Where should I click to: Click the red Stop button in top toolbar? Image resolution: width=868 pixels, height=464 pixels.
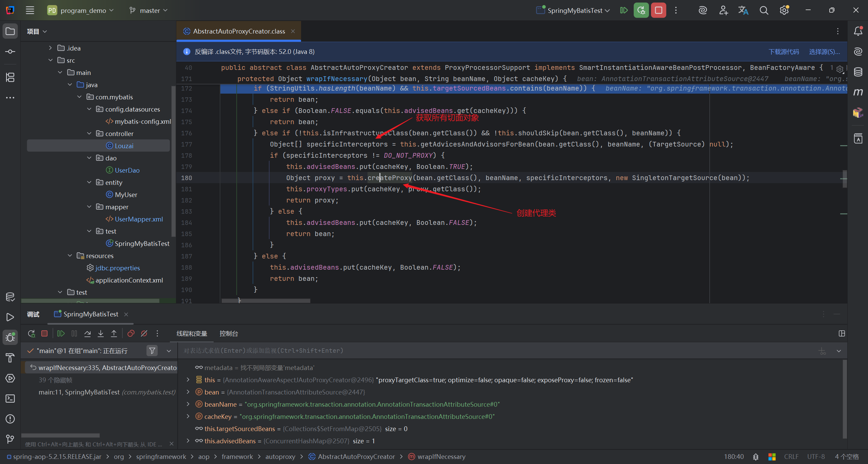point(658,10)
